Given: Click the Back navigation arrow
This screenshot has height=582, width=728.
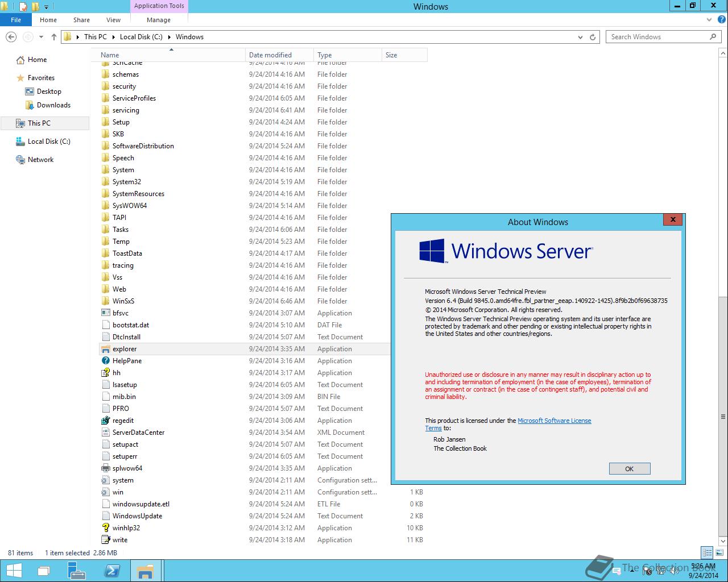Looking at the screenshot, I should tap(11, 37).
